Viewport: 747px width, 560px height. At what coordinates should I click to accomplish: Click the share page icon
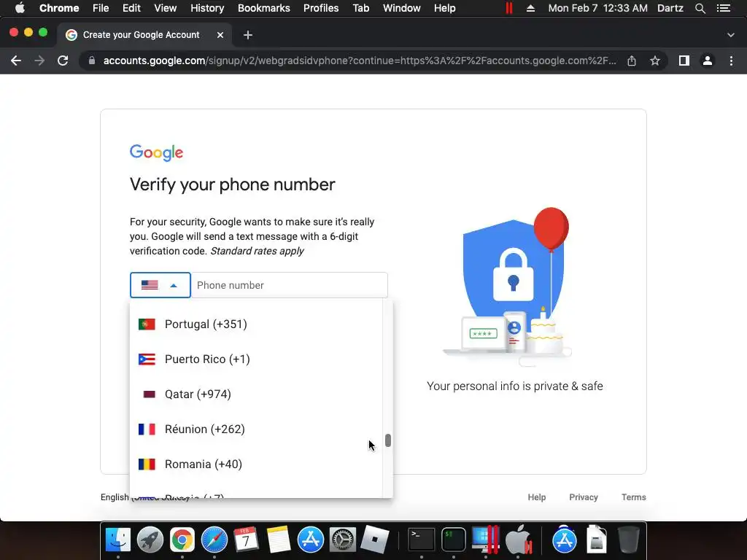tap(632, 61)
